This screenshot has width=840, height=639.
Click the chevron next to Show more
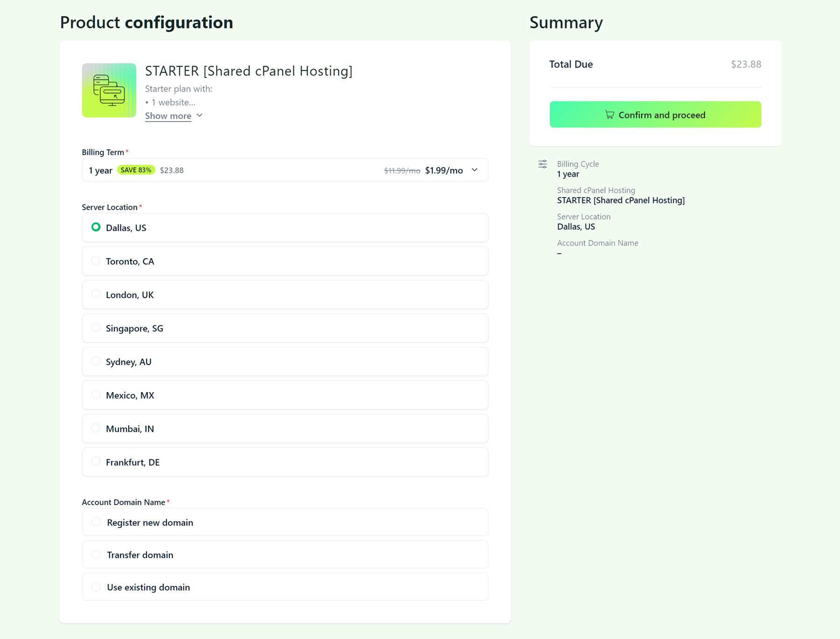200,115
